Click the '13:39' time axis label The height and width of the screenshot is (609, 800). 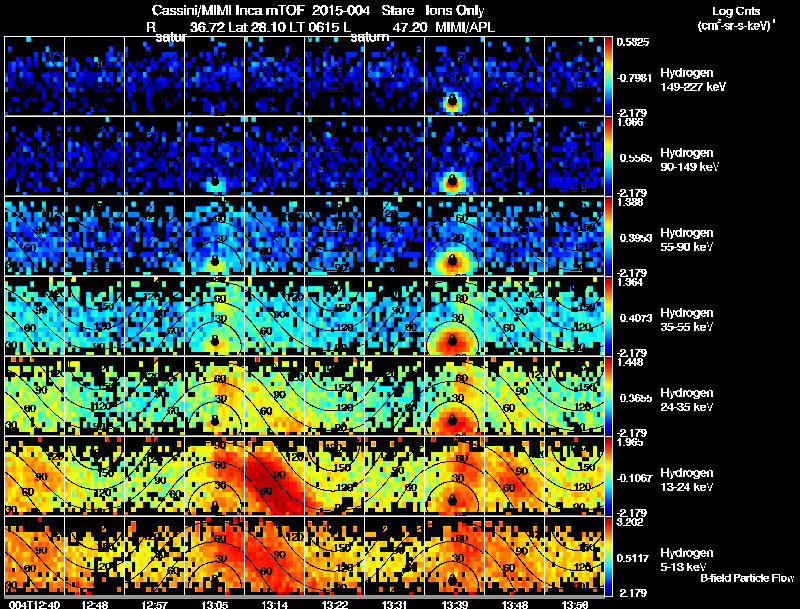coord(455,604)
